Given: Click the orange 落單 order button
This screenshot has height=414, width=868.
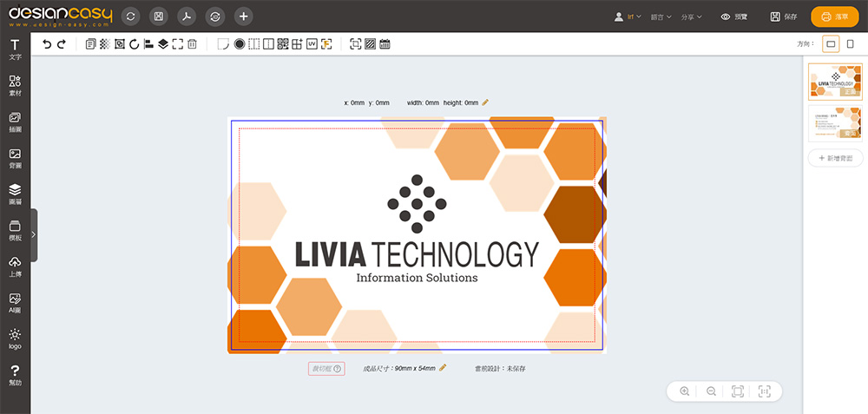Looking at the screenshot, I should click(x=833, y=16).
